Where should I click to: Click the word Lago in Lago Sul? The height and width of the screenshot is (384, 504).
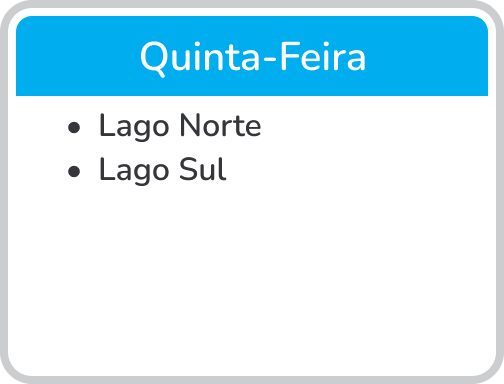(134, 170)
